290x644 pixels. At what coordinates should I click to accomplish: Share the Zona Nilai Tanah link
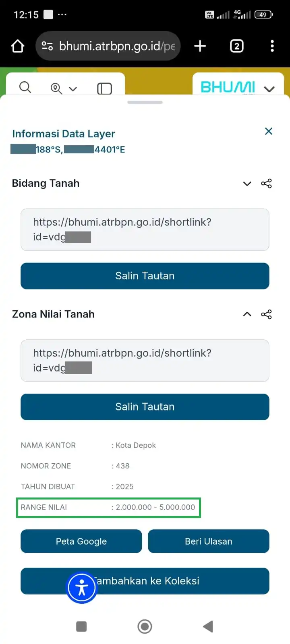[266, 314]
